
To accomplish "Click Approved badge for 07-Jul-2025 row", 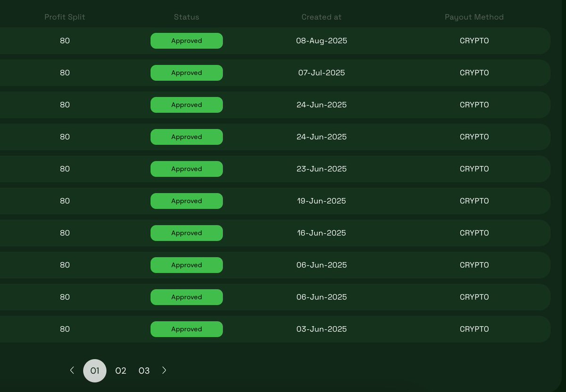I will point(186,73).
